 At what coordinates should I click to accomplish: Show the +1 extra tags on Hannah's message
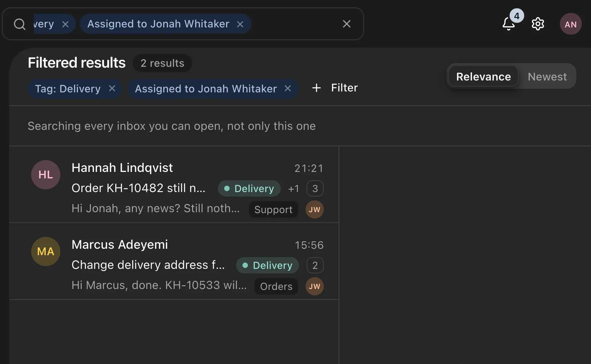pos(293,188)
